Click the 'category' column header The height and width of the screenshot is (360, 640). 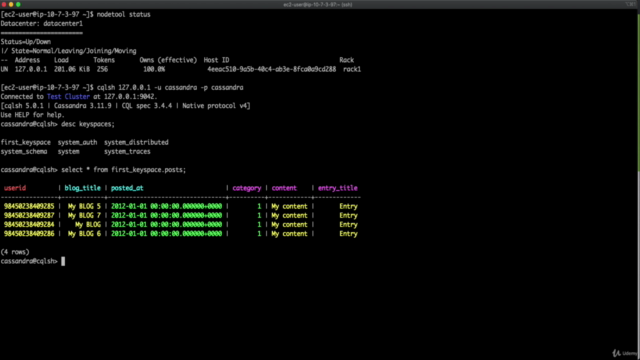tap(247, 188)
